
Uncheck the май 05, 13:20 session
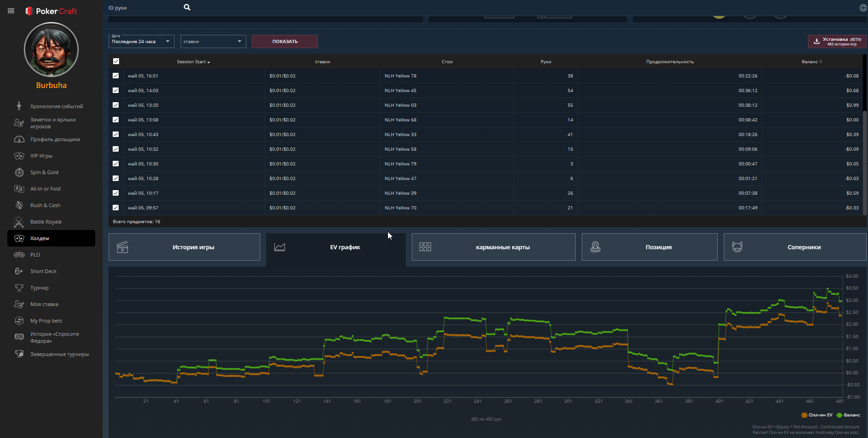[x=115, y=105]
